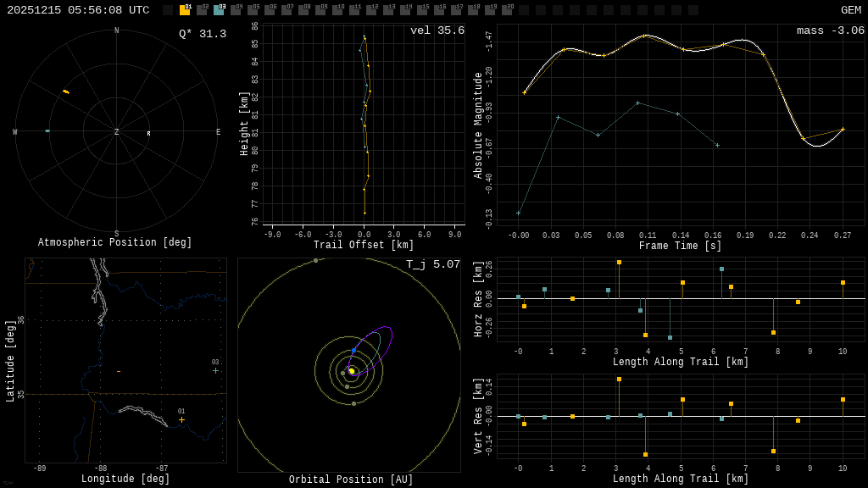Click yellow horizontal residual point at 10 km
The height and width of the screenshot is (488, 868).
click(x=843, y=283)
